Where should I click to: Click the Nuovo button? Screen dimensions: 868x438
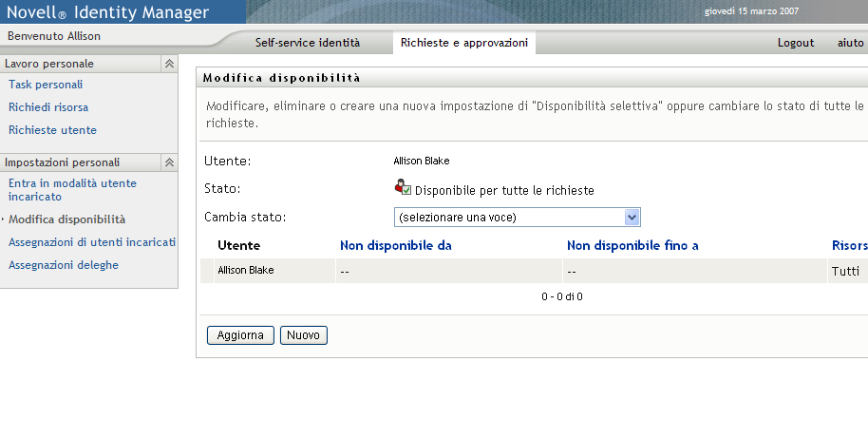click(303, 335)
